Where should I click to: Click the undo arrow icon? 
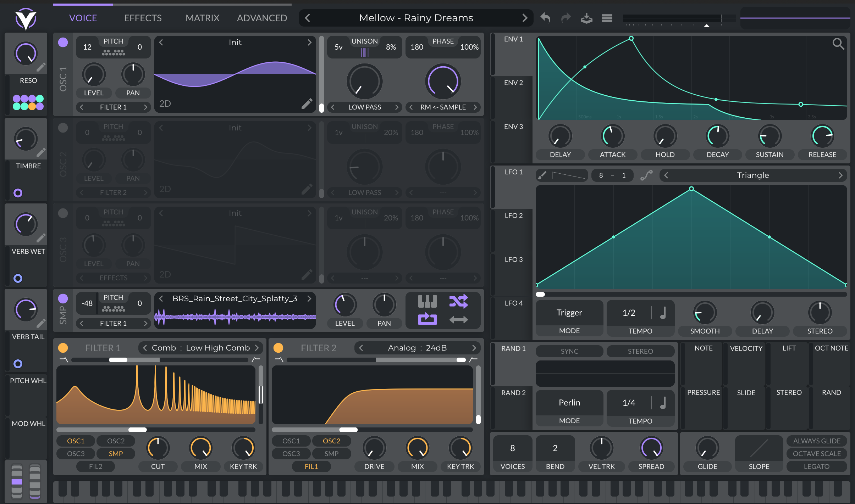545,18
